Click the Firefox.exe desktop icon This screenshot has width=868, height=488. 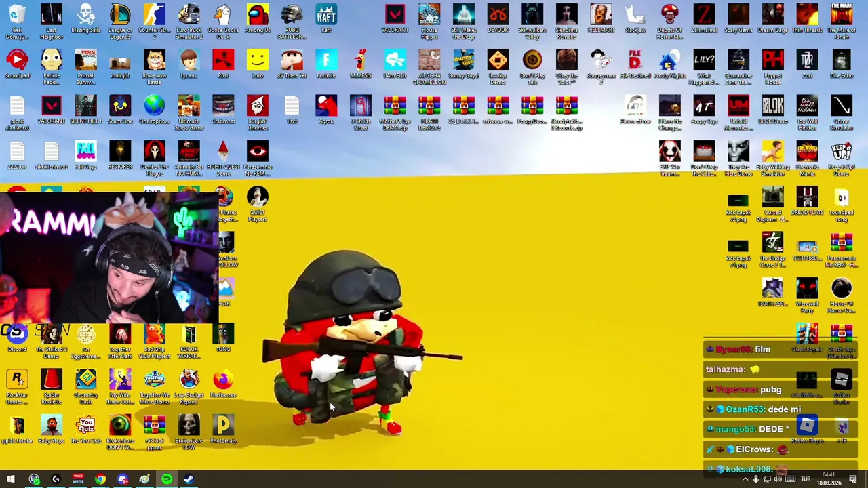pos(223,384)
